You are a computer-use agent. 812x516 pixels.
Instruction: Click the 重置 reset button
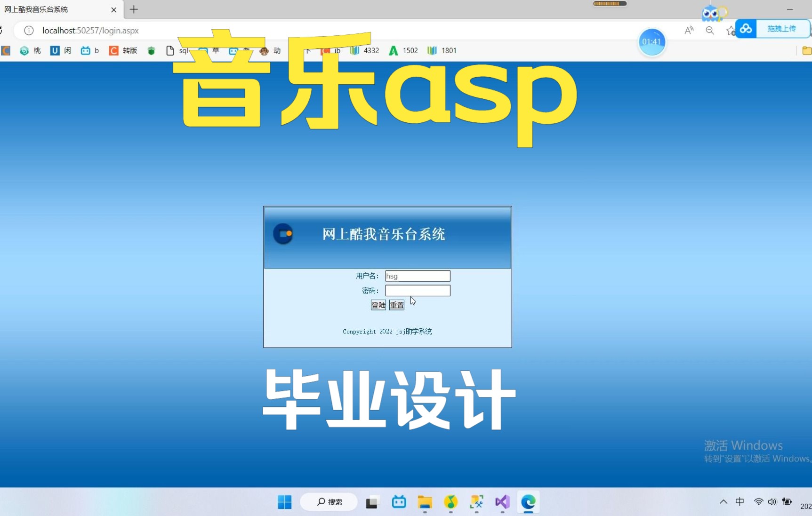pyautogui.click(x=397, y=305)
